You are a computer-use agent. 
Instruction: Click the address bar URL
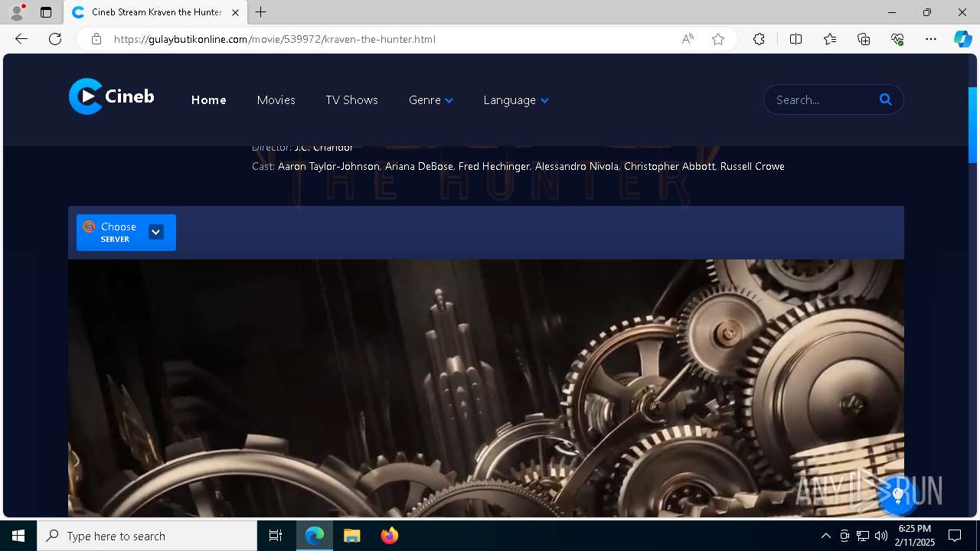coord(275,39)
